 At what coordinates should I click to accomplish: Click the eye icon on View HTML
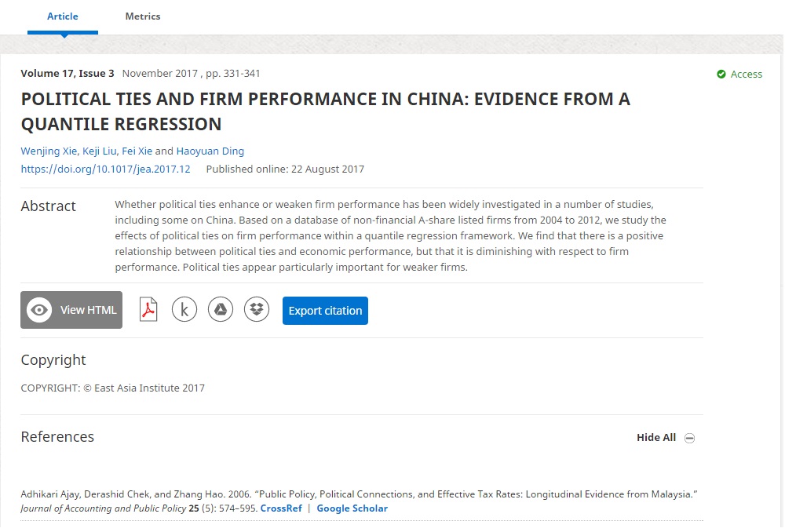pyautogui.click(x=39, y=310)
